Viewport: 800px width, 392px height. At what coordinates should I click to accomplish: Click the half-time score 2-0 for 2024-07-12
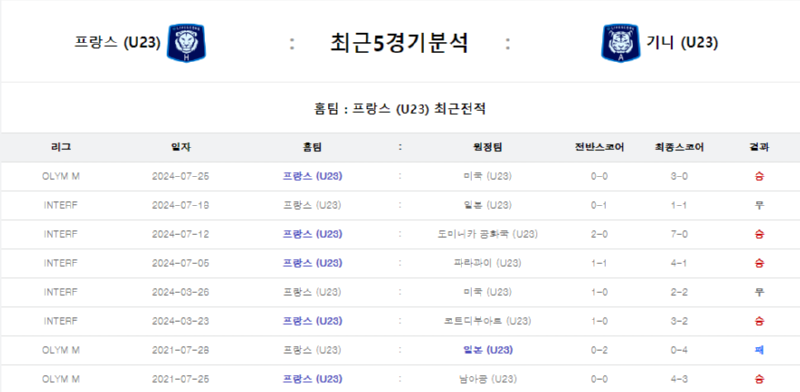pyautogui.click(x=599, y=235)
